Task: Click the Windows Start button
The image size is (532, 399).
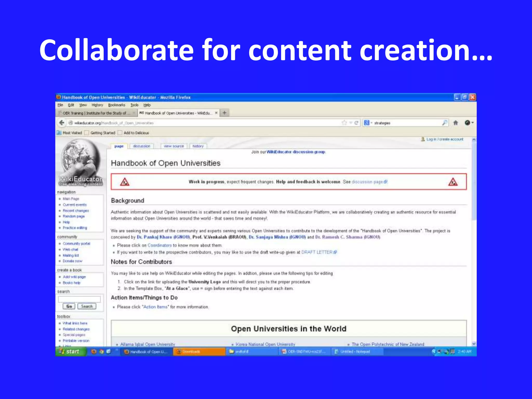Action: pos(70,351)
